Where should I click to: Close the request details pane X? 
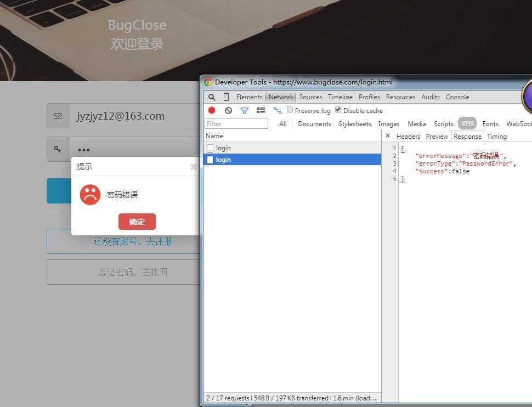(x=388, y=136)
